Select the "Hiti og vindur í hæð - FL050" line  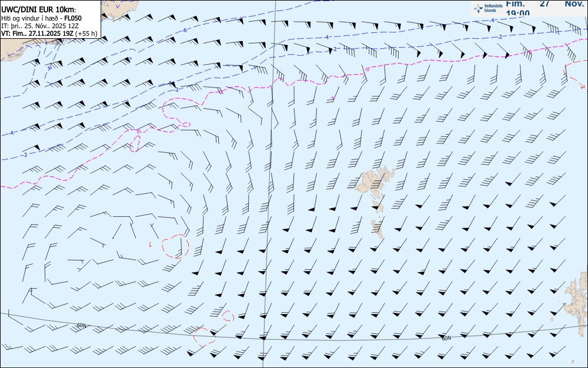(x=41, y=18)
